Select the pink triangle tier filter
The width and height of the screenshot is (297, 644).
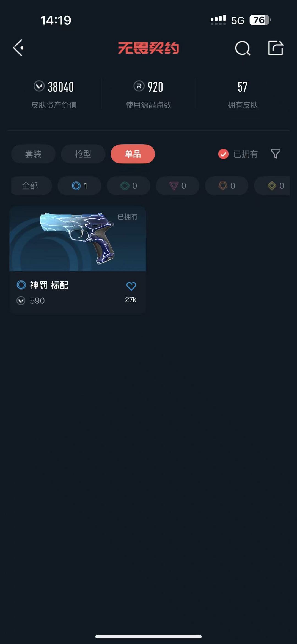tap(177, 186)
